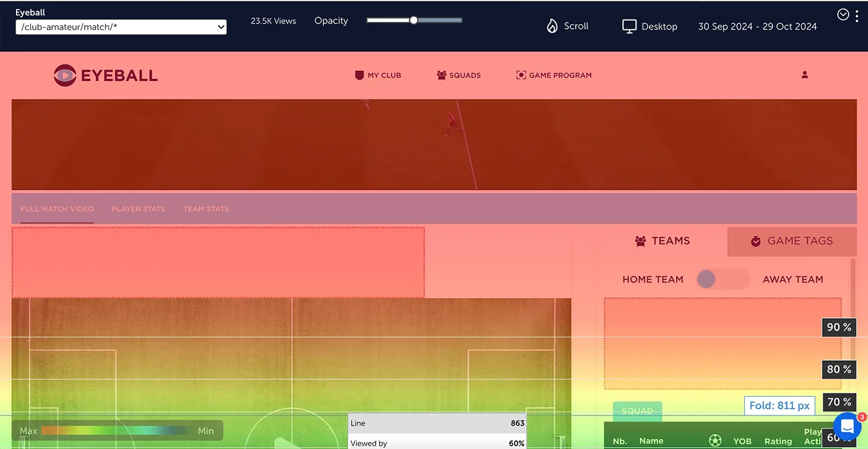868x449 pixels.
Task: Click the Eyeball logo icon
Action: [65, 76]
